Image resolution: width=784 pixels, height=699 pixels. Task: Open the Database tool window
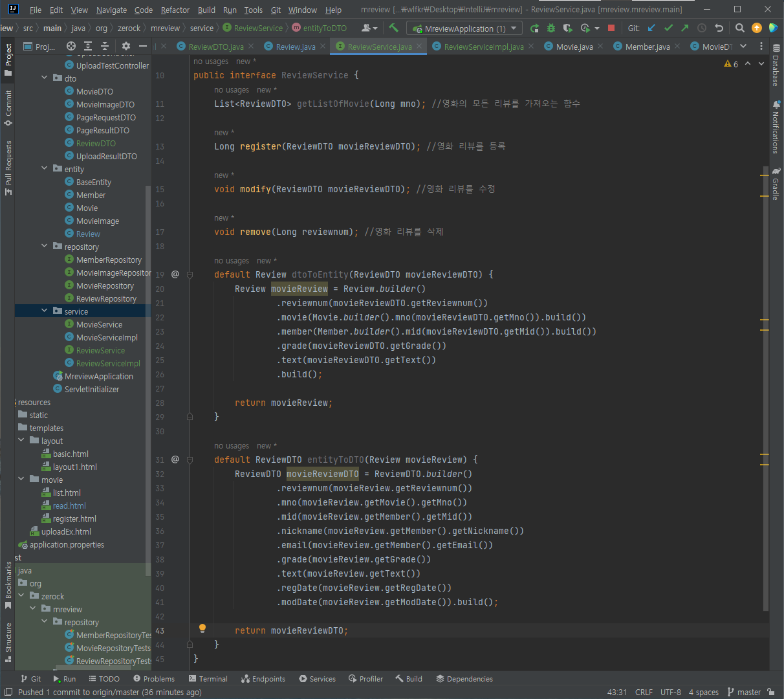pos(776,67)
